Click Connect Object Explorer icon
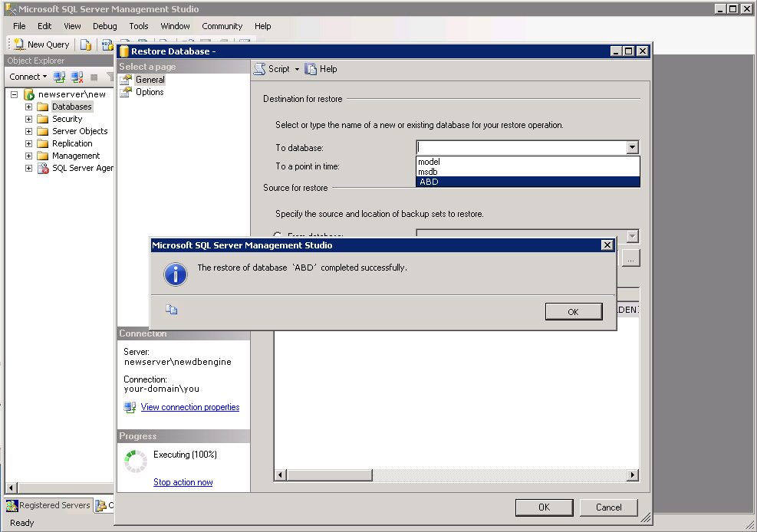This screenshot has height=532, width=757. [59, 77]
